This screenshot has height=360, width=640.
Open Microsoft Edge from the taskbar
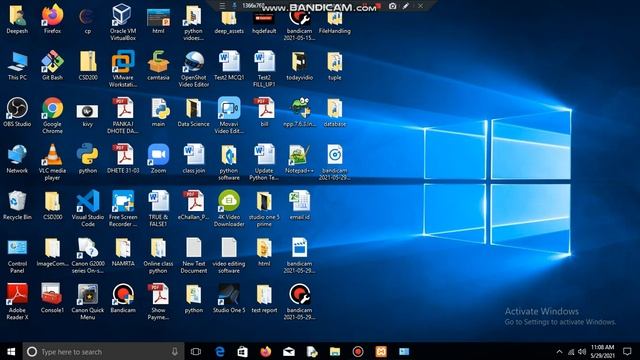coord(220,351)
